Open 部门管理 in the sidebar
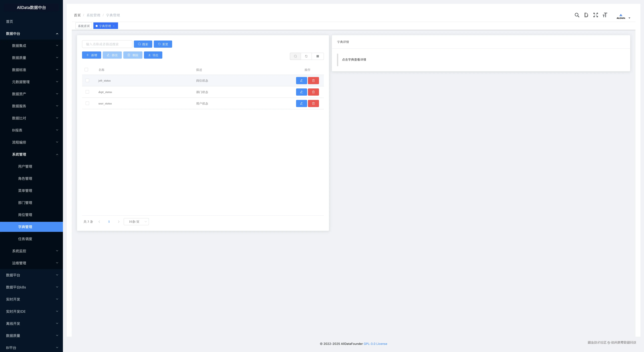This screenshot has width=644, height=352. pyautogui.click(x=31, y=203)
